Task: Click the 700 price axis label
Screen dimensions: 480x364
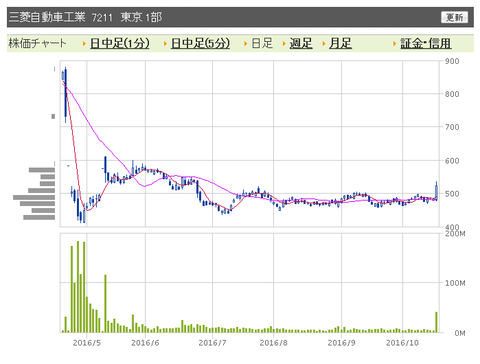Action: click(x=452, y=127)
